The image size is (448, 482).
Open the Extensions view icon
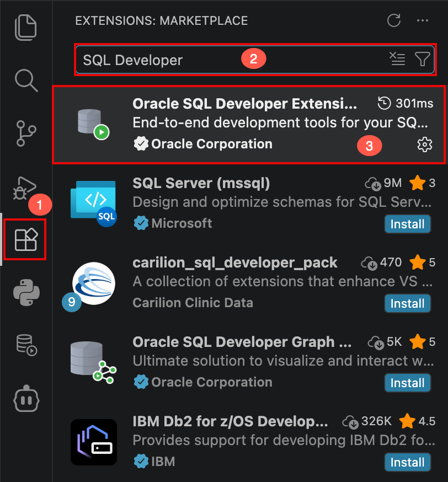[x=26, y=239]
